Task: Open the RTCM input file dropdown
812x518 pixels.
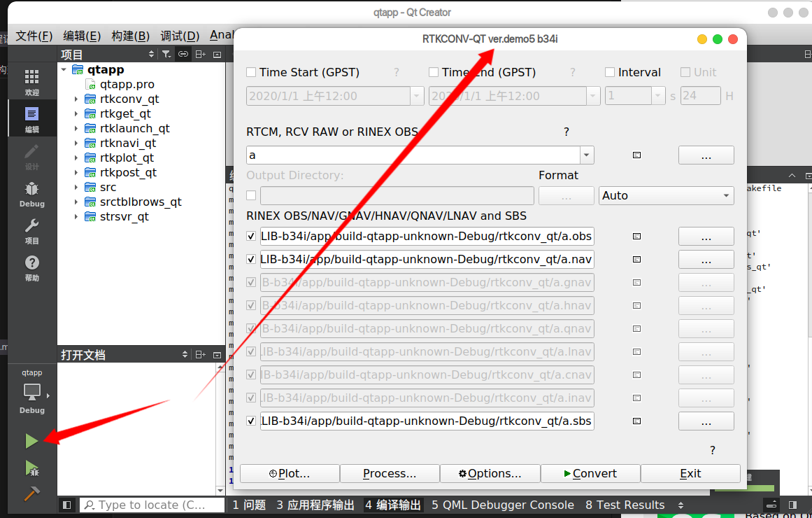Action: pos(586,155)
